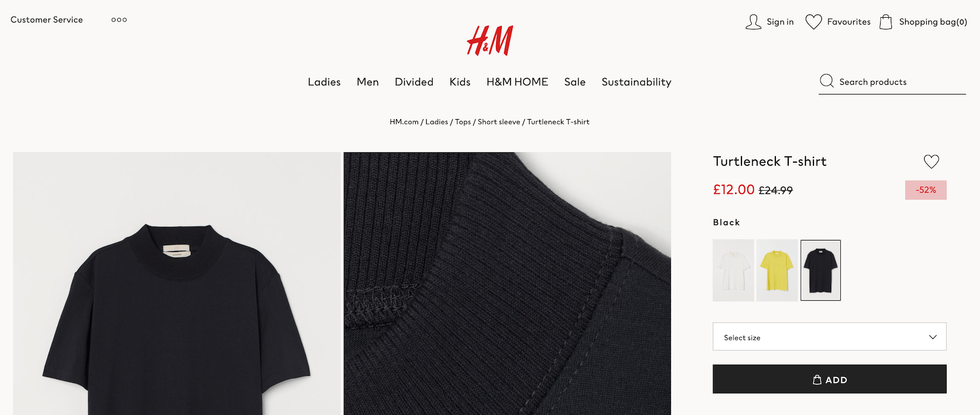Open the Ladies menu
Screen dimensions: 980x415
(324, 82)
